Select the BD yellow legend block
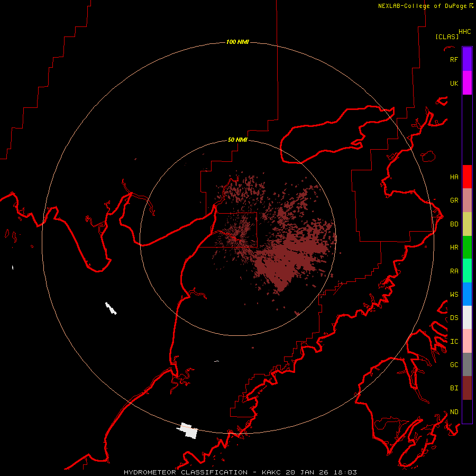This screenshot has height=476, width=476. point(467,224)
